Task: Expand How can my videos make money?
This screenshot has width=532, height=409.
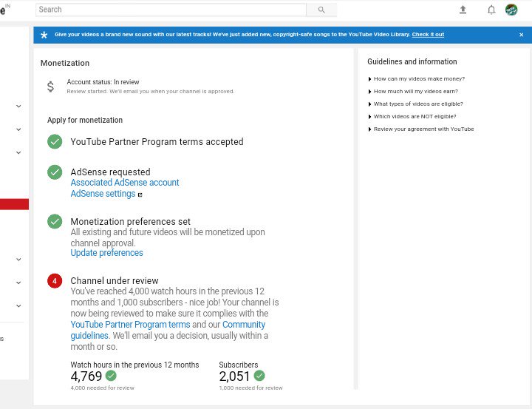Action: (x=416, y=79)
